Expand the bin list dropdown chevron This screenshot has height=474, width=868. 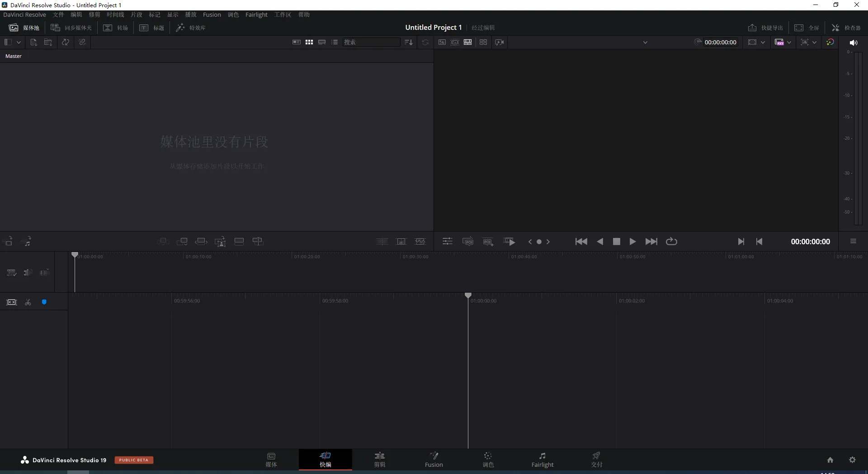[x=19, y=42]
